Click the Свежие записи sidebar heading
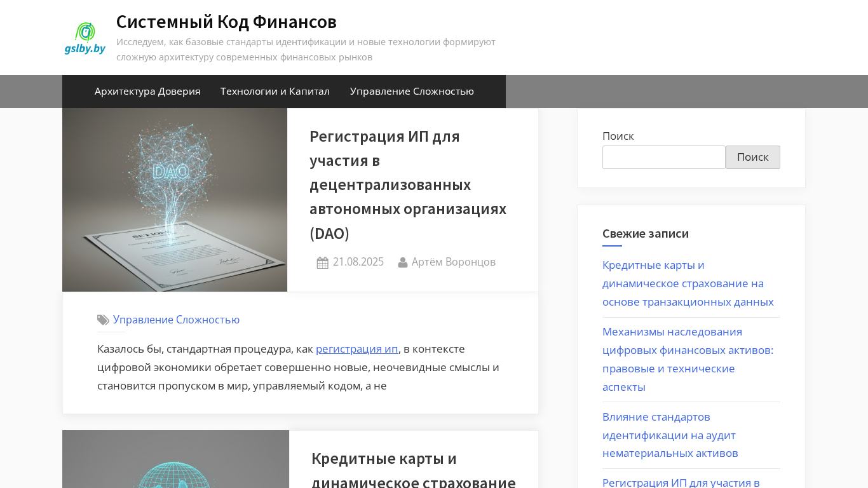This screenshot has width=868, height=488. pos(646,233)
